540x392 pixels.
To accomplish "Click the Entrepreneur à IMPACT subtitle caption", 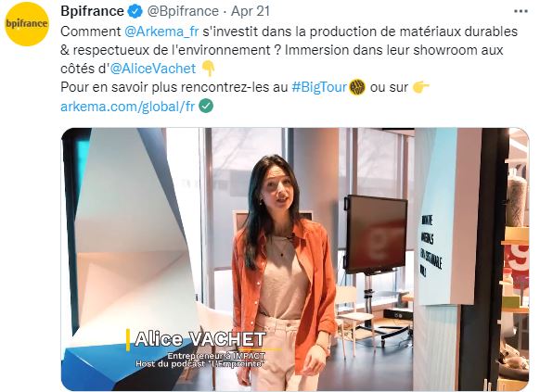I will (x=216, y=356).
